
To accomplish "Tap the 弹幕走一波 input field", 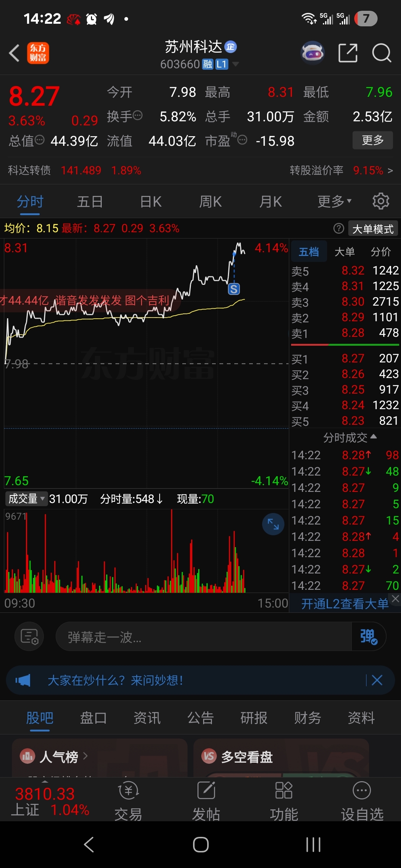I will [203, 637].
